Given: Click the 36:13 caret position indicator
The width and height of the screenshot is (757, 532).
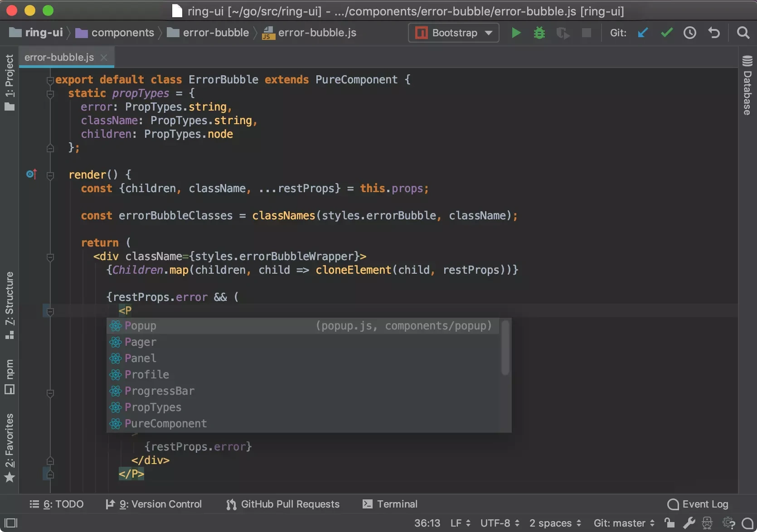Looking at the screenshot, I should (x=427, y=523).
